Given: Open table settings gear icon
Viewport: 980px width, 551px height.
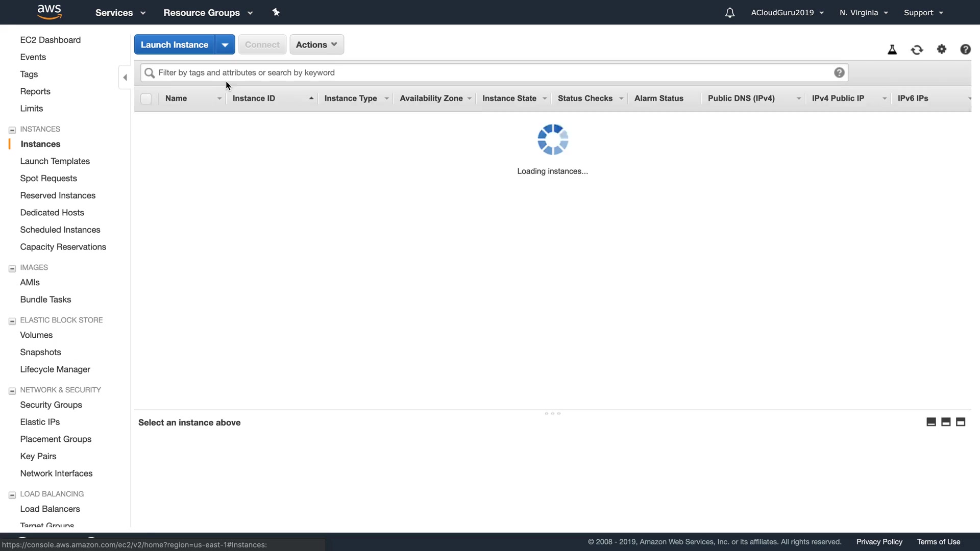Looking at the screenshot, I should (942, 49).
